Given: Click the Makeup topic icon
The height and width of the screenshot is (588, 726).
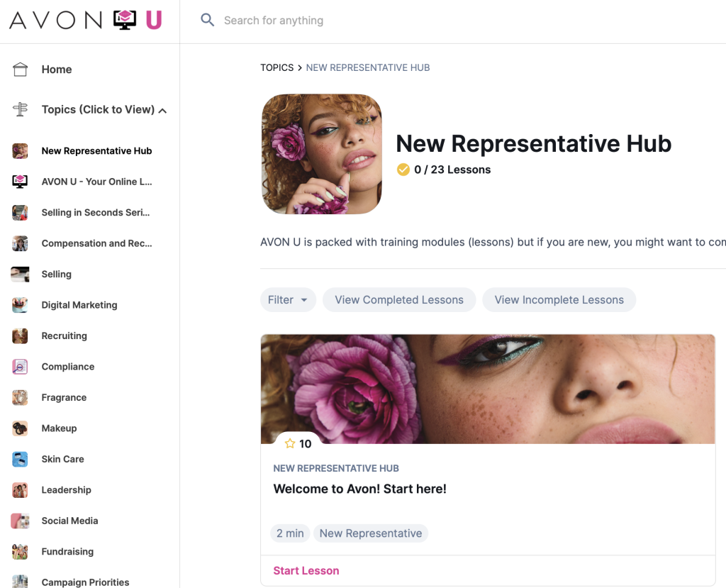Looking at the screenshot, I should point(20,428).
